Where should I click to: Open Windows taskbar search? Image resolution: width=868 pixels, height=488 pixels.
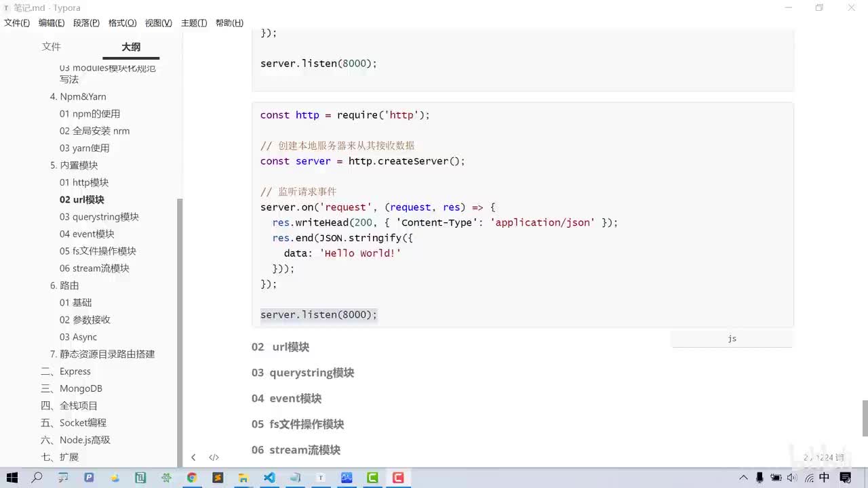pyautogui.click(x=37, y=477)
